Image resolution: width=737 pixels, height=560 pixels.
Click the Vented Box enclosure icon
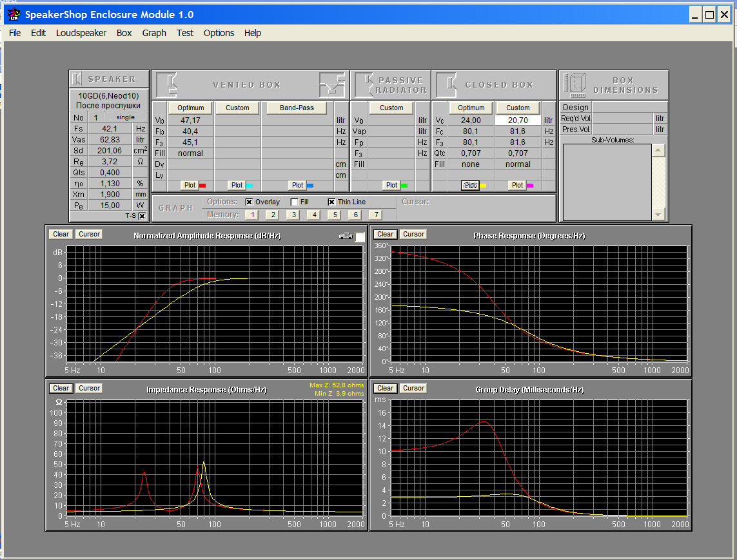coord(168,84)
